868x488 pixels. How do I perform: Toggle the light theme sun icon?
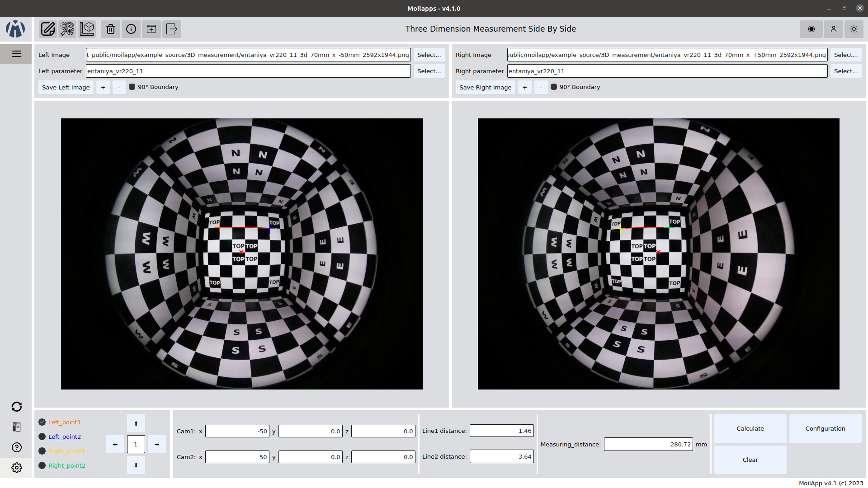coord(854,29)
